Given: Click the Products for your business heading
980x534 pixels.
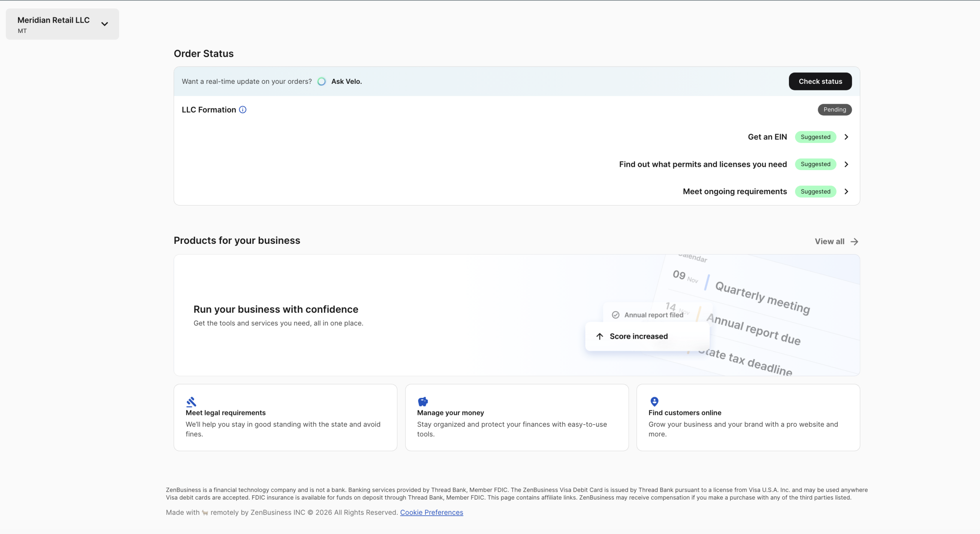Looking at the screenshot, I should [x=237, y=240].
